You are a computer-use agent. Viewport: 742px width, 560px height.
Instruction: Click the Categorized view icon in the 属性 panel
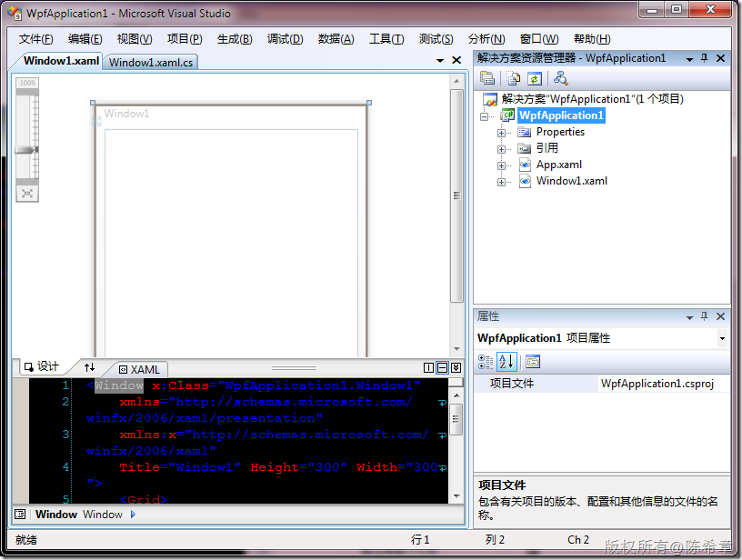[x=486, y=362]
